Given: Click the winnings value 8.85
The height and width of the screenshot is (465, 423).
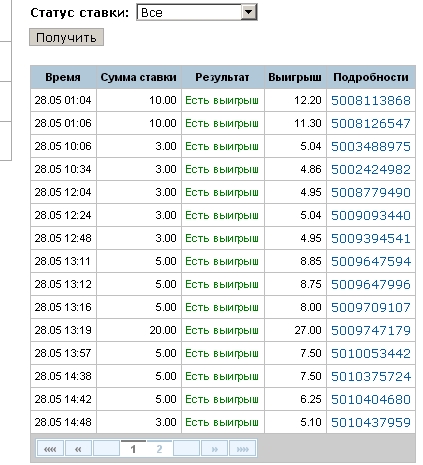Looking at the screenshot, I should click(x=311, y=261).
